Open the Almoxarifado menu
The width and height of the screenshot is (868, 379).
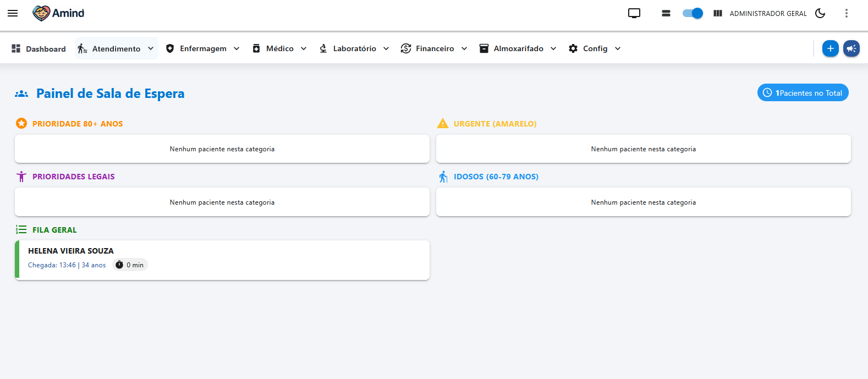(518, 48)
